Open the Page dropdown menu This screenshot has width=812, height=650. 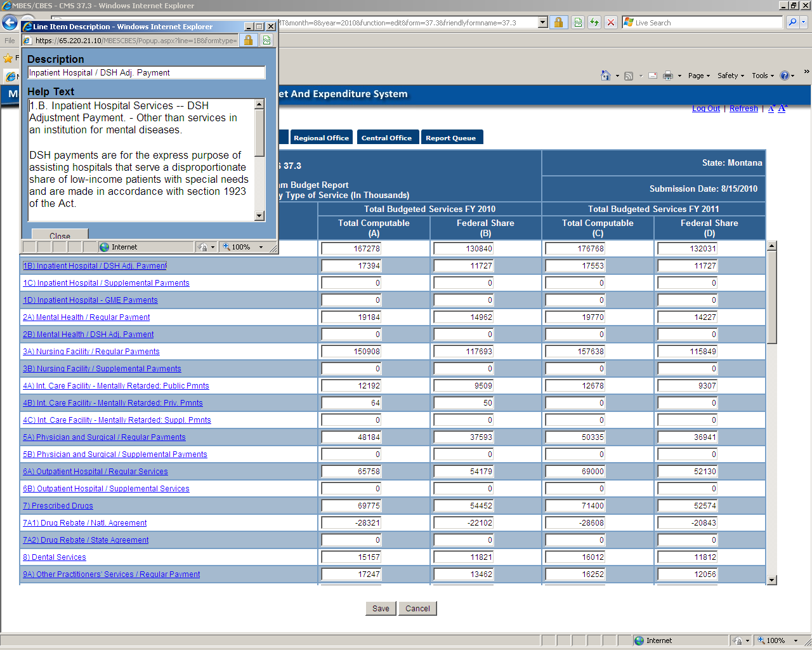point(698,76)
